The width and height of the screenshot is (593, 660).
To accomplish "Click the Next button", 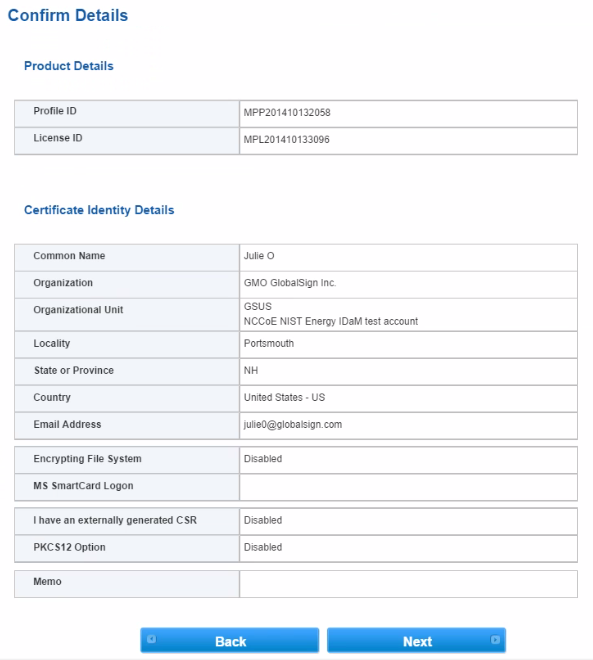I will click(x=416, y=640).
